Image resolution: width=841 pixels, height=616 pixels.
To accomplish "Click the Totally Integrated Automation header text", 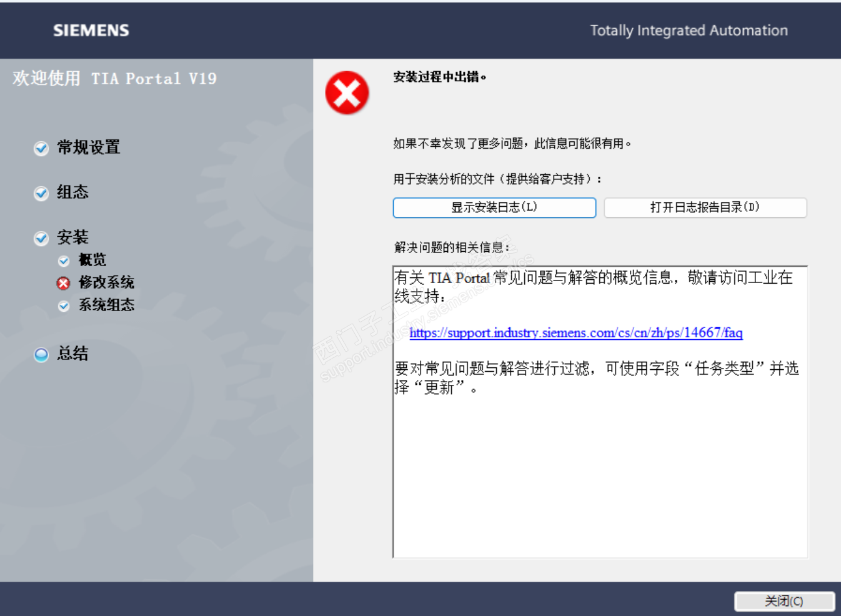I will (x=689, y=30).
